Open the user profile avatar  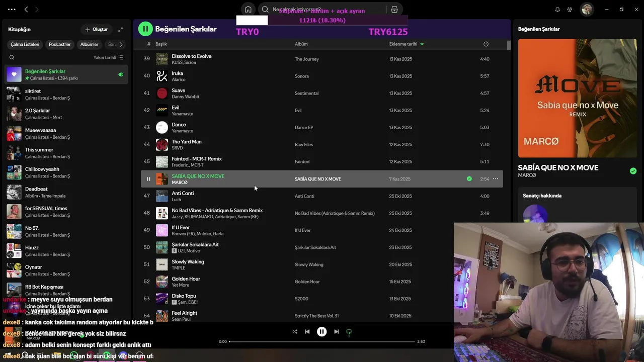point(587,10)
